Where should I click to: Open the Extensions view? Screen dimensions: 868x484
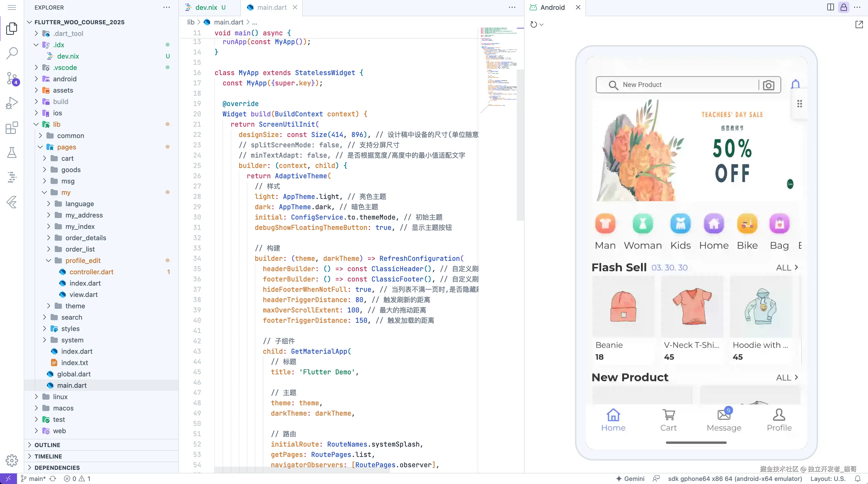(x=12, y=128)
